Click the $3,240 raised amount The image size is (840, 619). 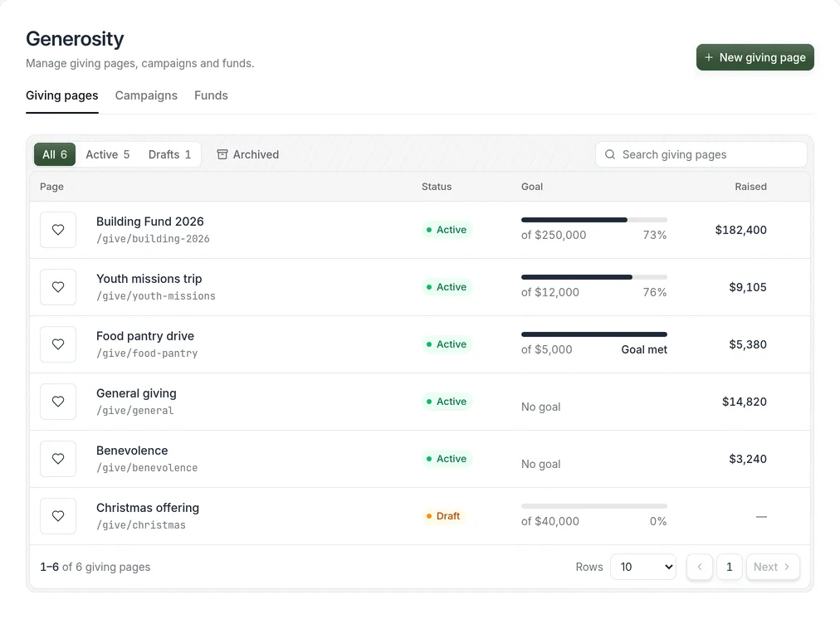coord(748,460)
